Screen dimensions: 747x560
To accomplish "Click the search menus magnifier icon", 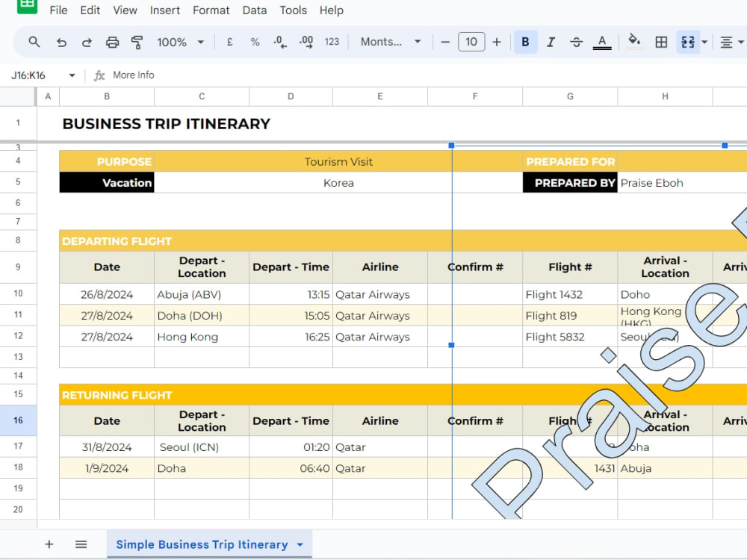I will click(x=34, y=42).
